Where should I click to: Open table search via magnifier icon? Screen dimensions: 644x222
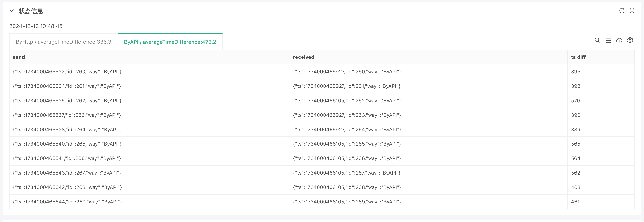click(x=597, y=41)
